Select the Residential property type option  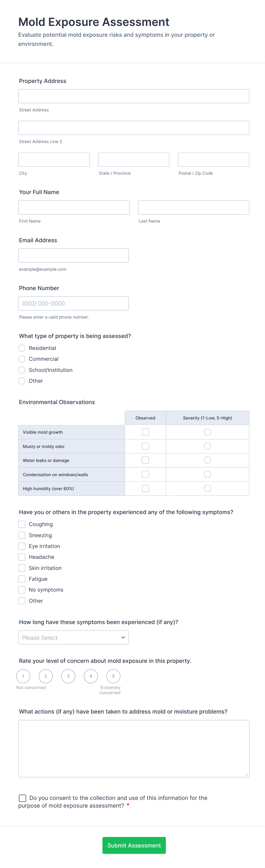22,348
